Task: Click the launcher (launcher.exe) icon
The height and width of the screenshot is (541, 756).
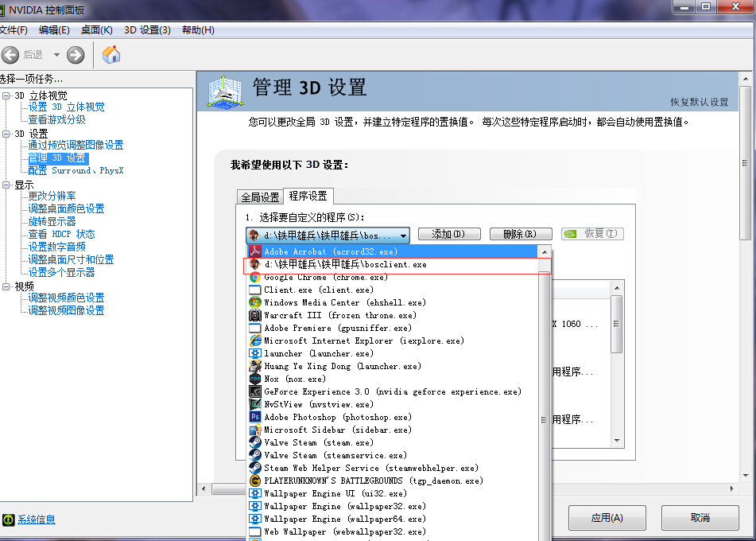Action: pos(255,354)
